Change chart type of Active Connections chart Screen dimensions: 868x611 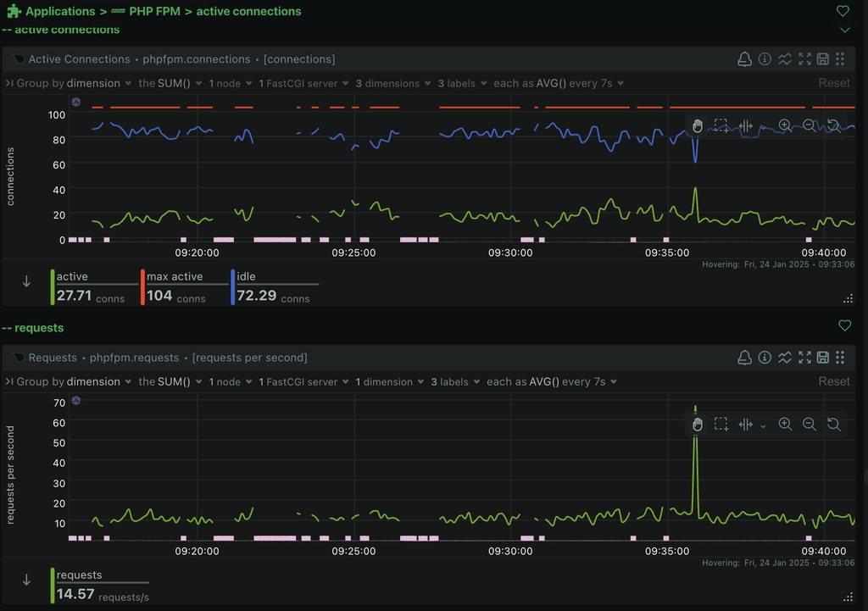(x=784, y=59)
